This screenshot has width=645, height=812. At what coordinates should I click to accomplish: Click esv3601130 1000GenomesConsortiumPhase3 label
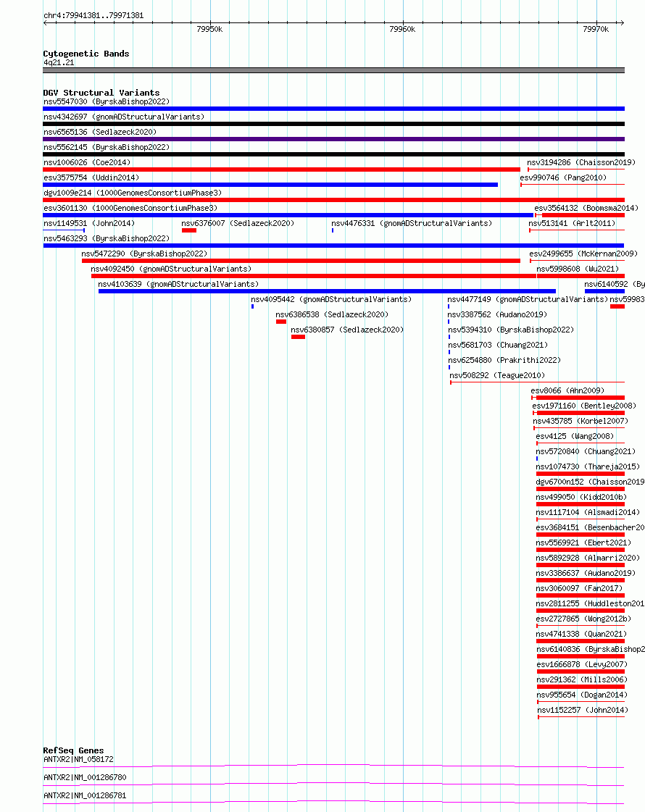tap(130, 208)
